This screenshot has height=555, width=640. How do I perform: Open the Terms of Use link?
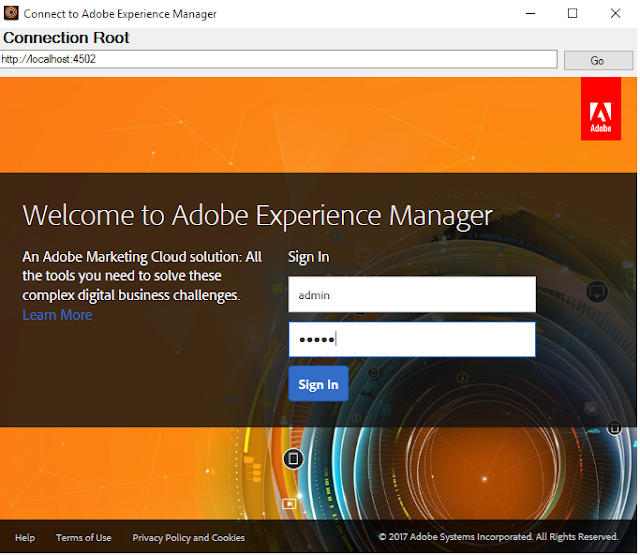(x=84, y=537)
